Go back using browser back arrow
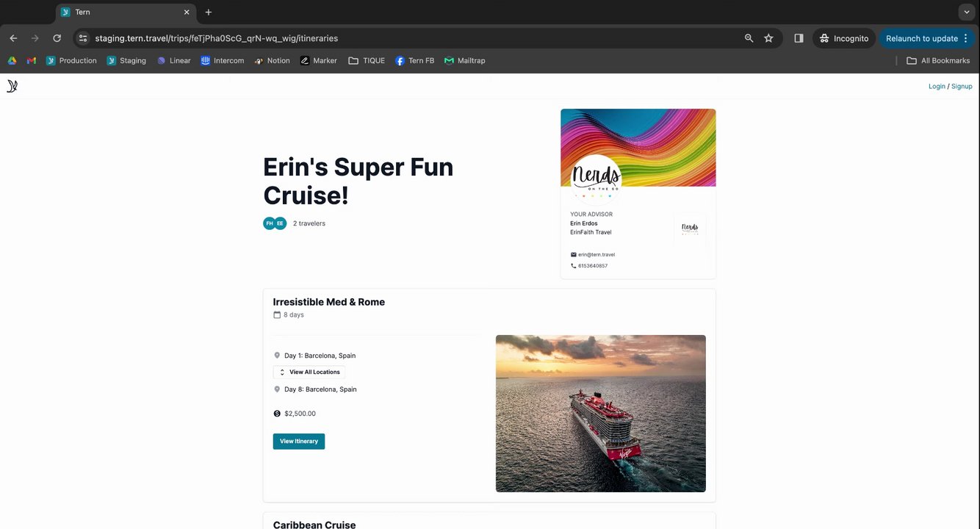This screenshot has height=529, width=980. (13, 38)
